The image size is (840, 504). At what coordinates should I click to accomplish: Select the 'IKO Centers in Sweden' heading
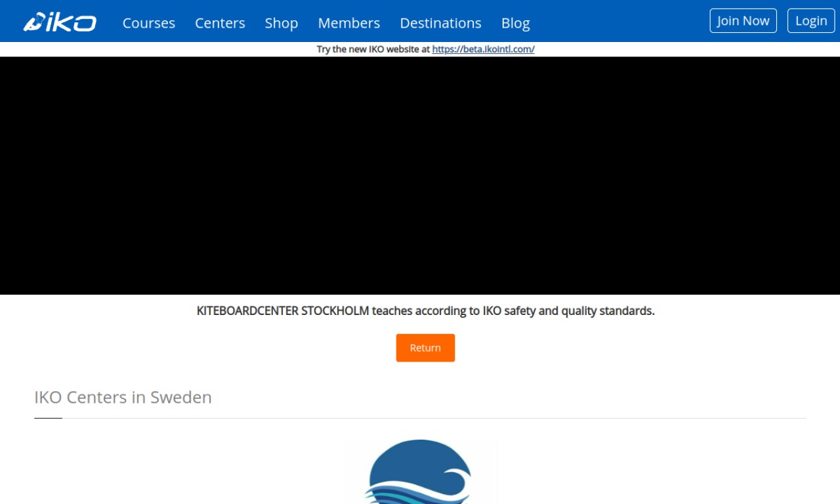click(123, 397)
